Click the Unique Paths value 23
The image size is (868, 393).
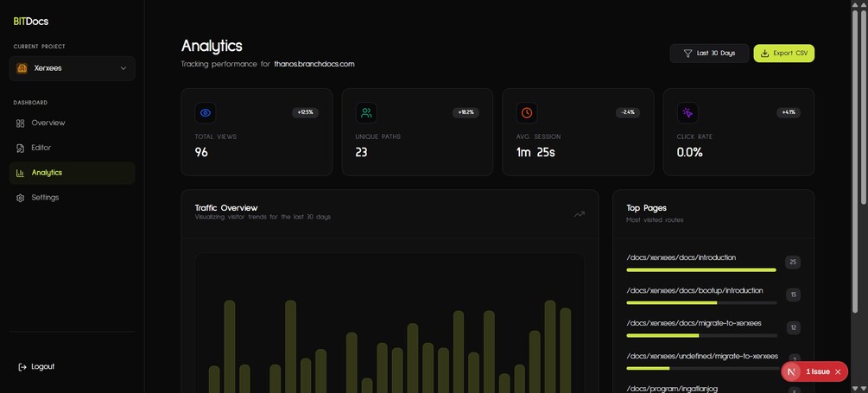(x=362, y=152)
